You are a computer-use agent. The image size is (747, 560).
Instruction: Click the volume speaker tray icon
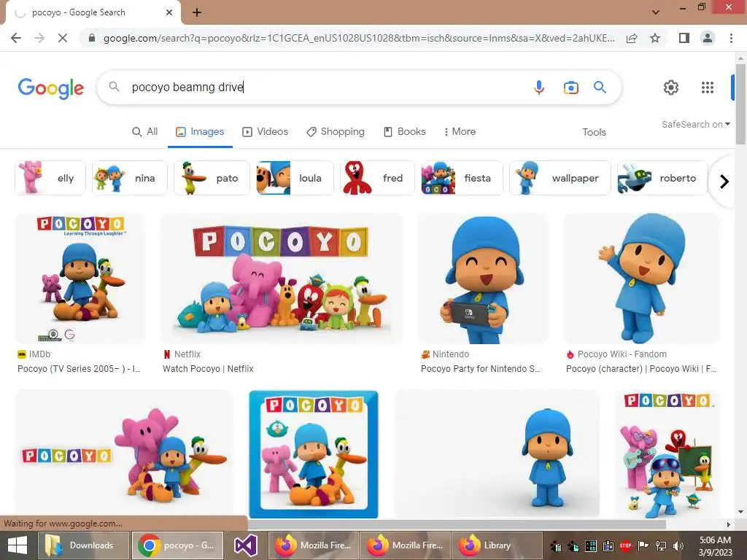[x=678, y=546]
